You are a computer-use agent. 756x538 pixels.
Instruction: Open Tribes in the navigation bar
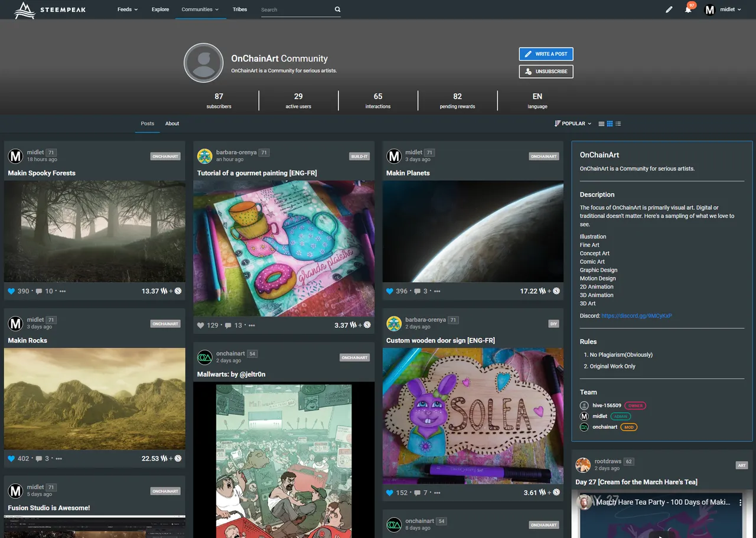[x=240, y=9]
